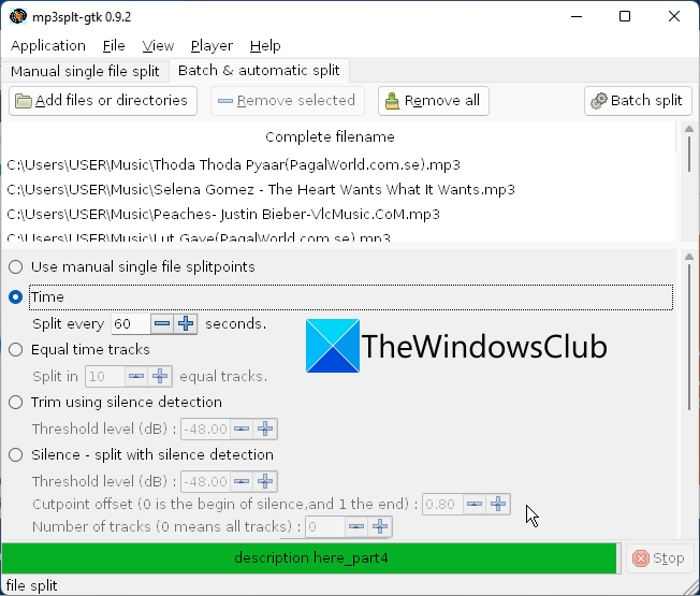Select Silence - split with silence detection
Viewport: 700px width, 596px height.
pyautogui.click(x=16, y=455)
